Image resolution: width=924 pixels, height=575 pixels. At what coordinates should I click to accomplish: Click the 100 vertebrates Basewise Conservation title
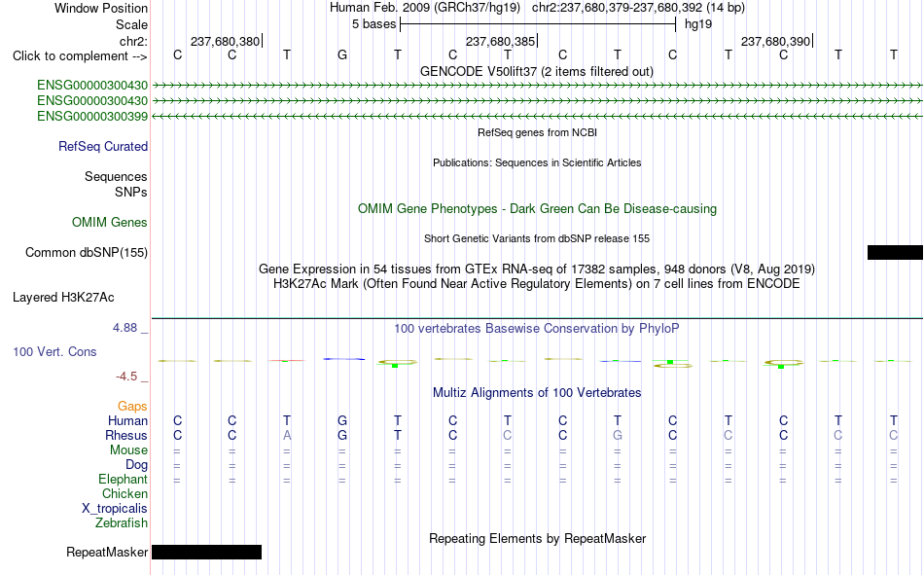[537, 329]
